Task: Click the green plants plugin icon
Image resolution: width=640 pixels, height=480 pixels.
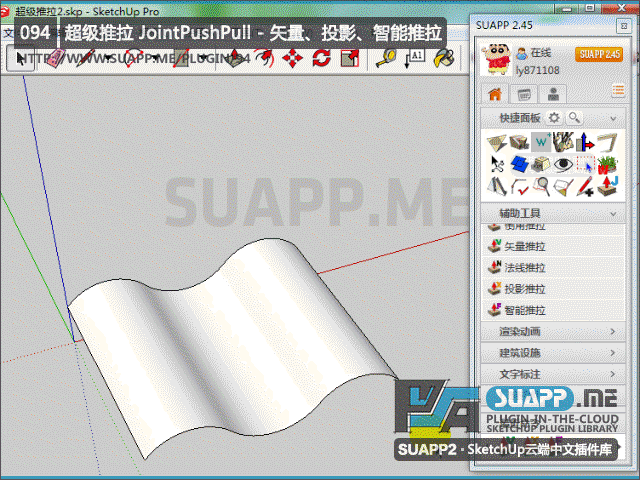Action: 607,164
